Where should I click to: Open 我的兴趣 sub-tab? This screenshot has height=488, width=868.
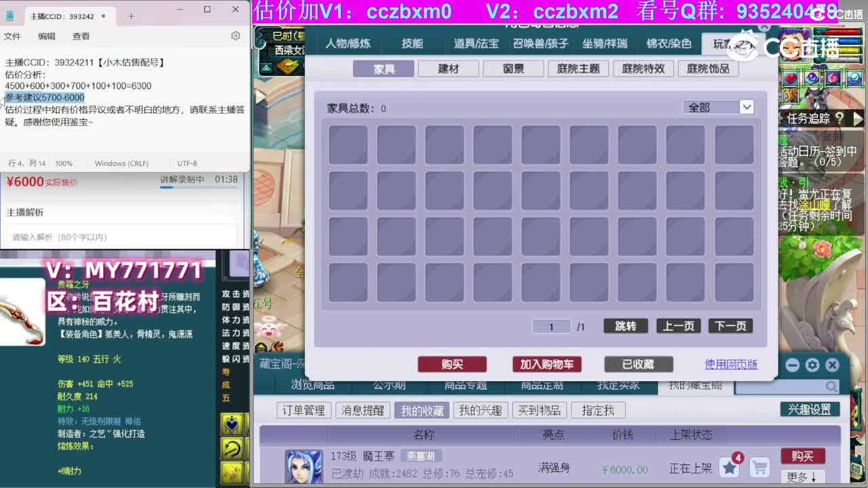click(x=480, y=411)
